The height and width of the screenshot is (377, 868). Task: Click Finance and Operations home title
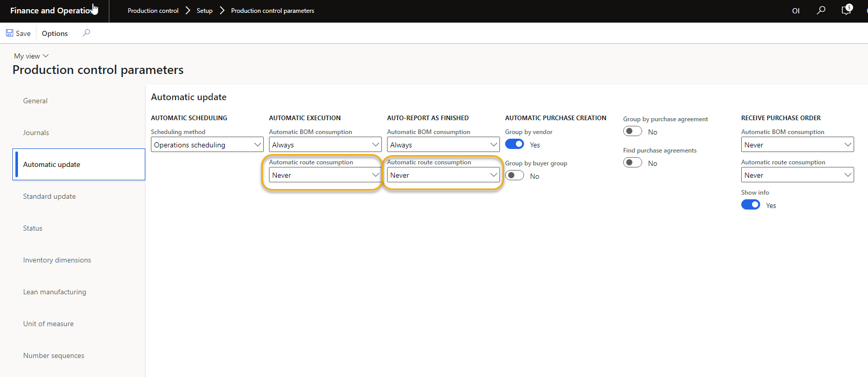[x=50, y=11]
